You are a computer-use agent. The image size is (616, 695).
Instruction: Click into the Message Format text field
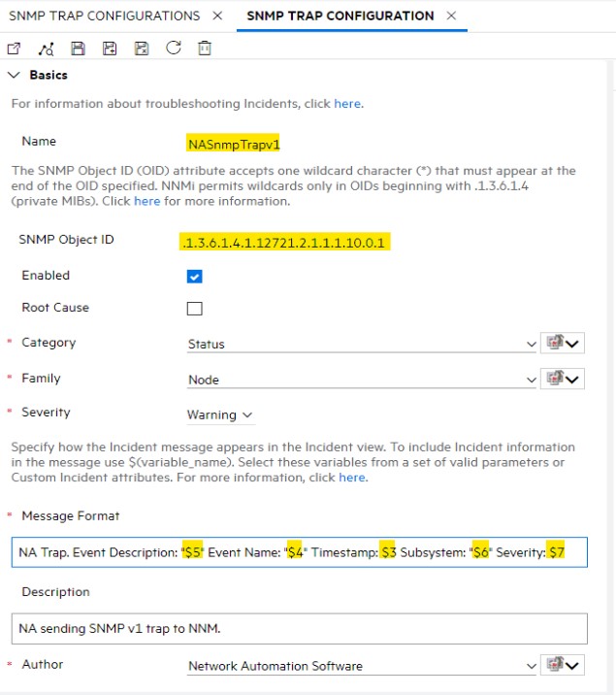299,552
